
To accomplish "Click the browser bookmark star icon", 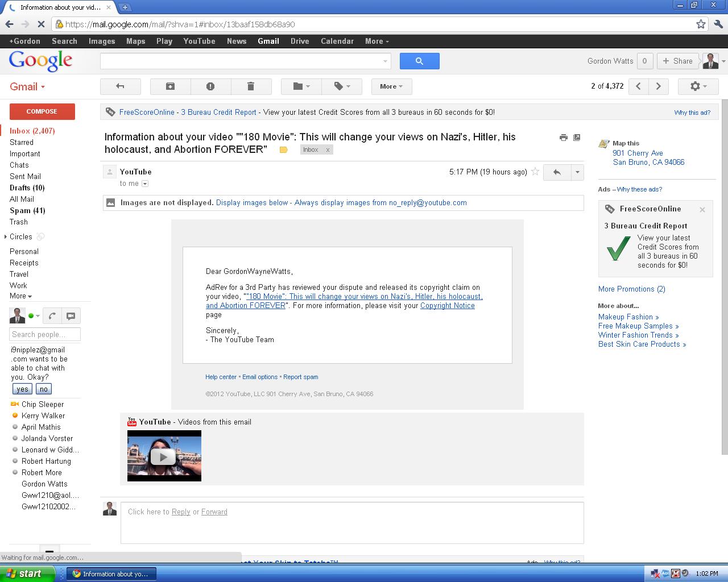I will 701,24.
